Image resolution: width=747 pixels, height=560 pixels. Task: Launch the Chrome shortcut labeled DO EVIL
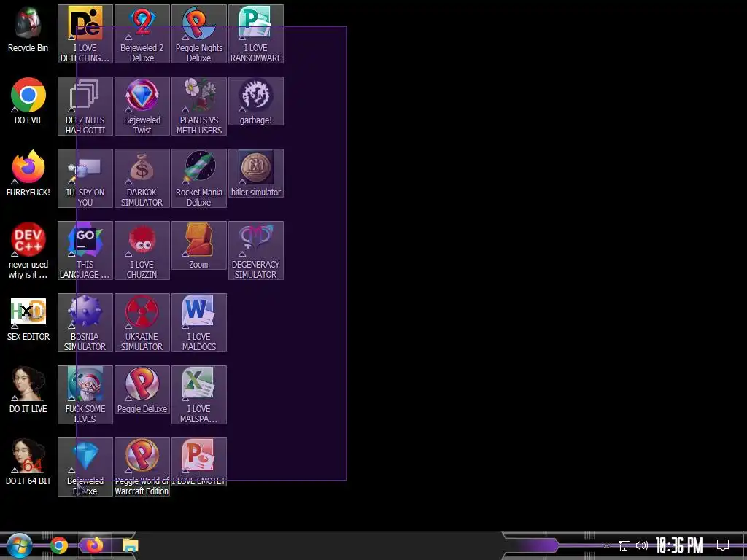[28, 101]
